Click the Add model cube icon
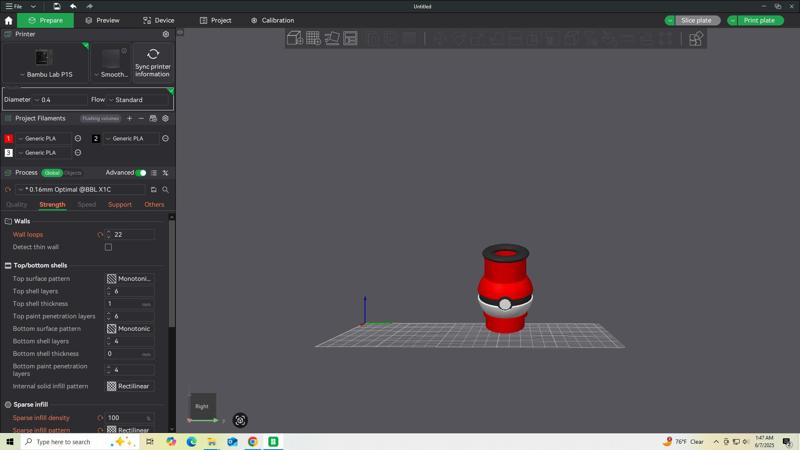The image size is (800, 450). tap(294, 38)
